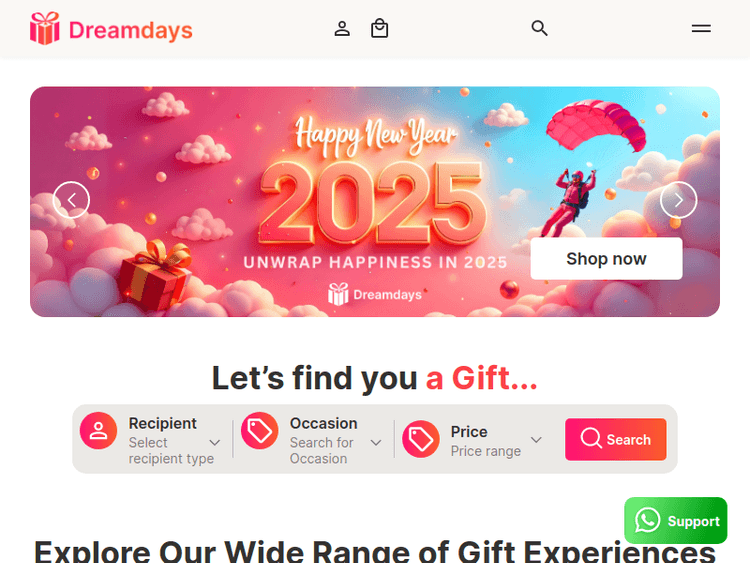Click the Price tag icon
This screenshot has height=563, width=750.
[421, 439]
